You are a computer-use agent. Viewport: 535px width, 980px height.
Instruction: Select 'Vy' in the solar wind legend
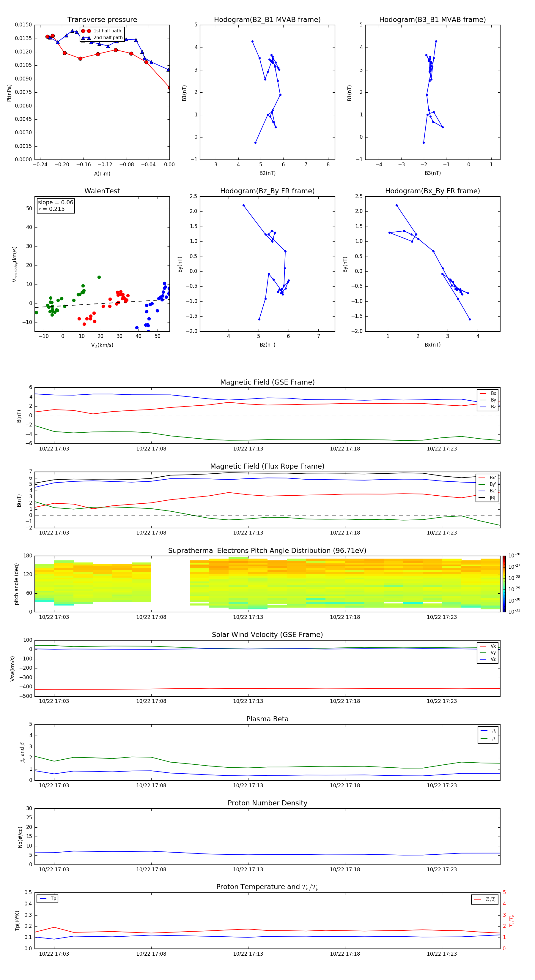pyautogui.click(x=488, y=652)
